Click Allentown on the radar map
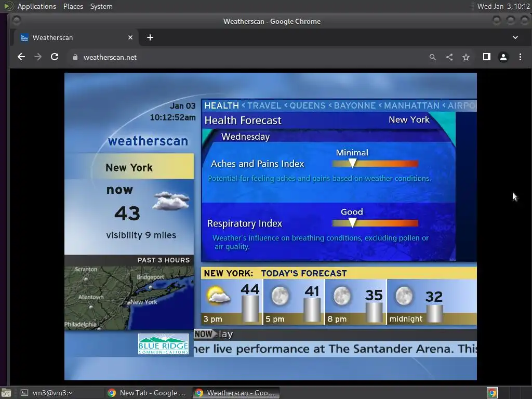Screen dimensions: 532x399 91,297
